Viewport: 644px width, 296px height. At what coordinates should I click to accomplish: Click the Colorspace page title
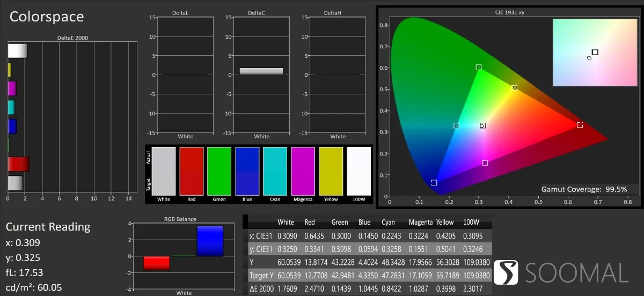(x=47, y=17)
